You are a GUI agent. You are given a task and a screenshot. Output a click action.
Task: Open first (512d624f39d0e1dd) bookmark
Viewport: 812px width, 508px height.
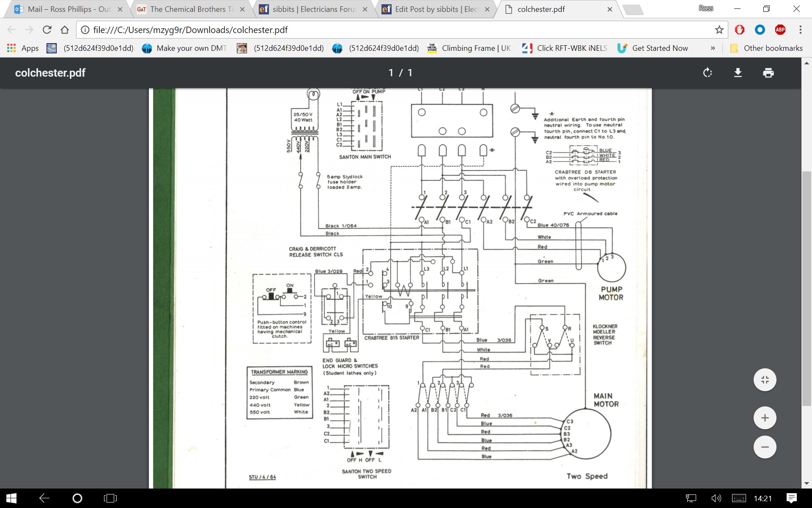coord(91,48)
